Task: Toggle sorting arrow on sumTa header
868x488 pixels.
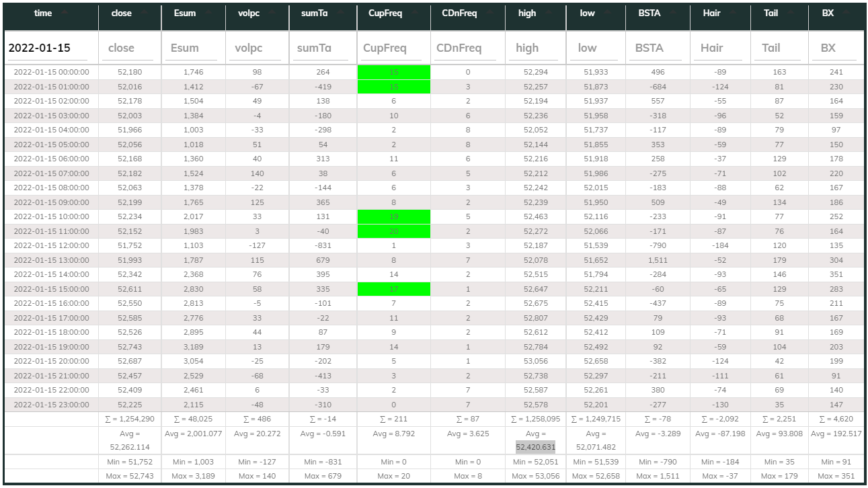Action: 340,13
